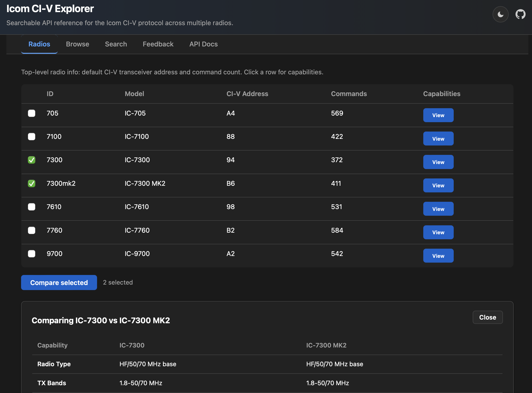Screen dimensions: 532x393
Task: View capabilities for IC-7610
Action: (438, 209)
